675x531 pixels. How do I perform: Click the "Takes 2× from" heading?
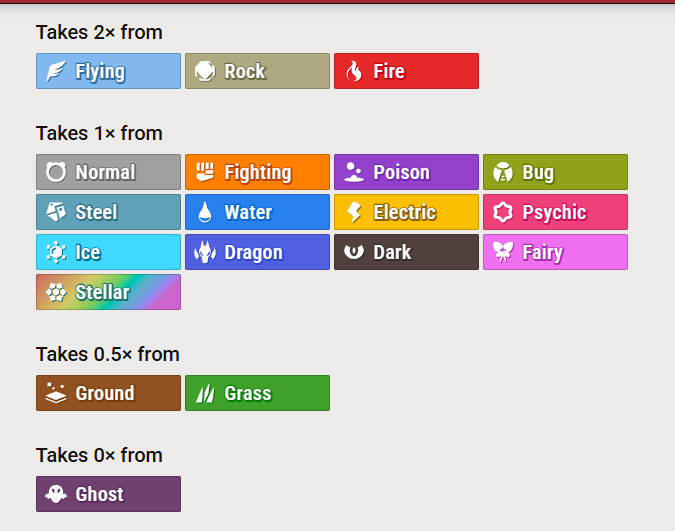tap(99, 32)
